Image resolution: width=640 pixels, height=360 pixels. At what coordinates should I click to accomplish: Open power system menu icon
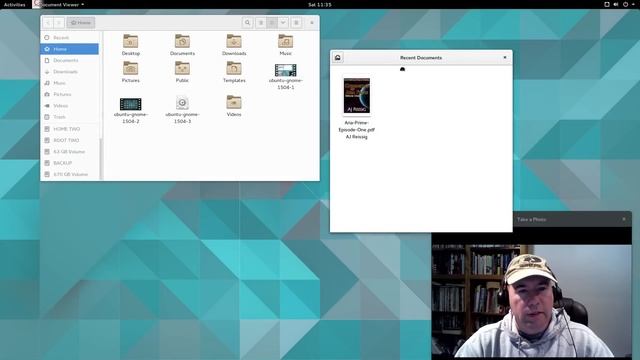click(626, 4)
